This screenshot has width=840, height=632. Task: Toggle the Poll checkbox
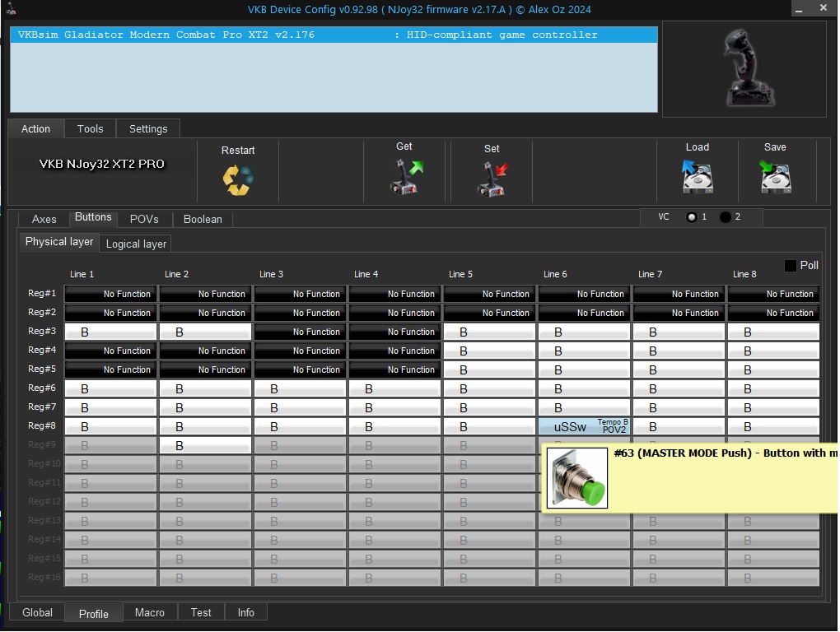[791, 266]
